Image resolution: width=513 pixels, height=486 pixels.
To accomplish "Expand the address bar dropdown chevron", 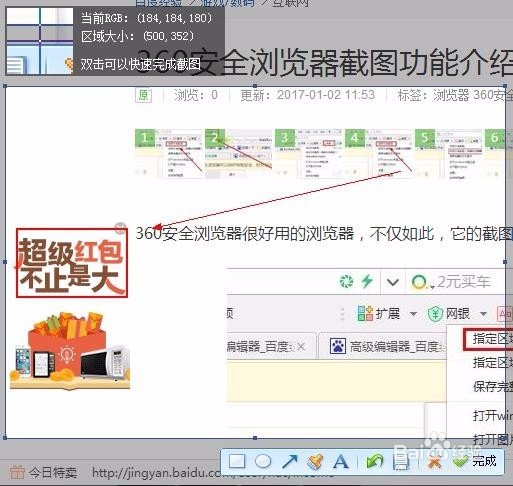I will [393, 283].
